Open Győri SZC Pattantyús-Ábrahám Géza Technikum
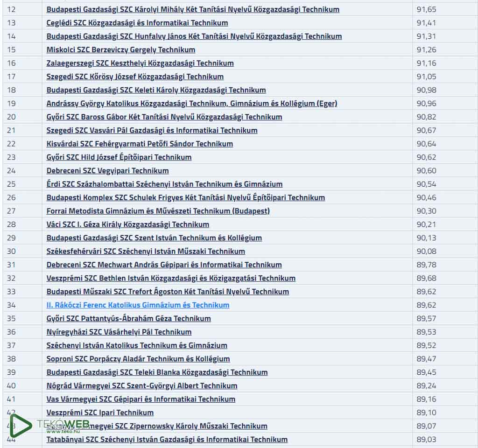Viewport: 478px width, 448px height. (x=128, y=318)
